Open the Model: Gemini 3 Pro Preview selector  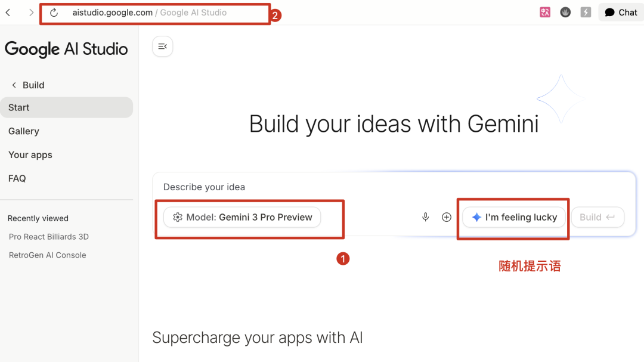pos(242,218)
